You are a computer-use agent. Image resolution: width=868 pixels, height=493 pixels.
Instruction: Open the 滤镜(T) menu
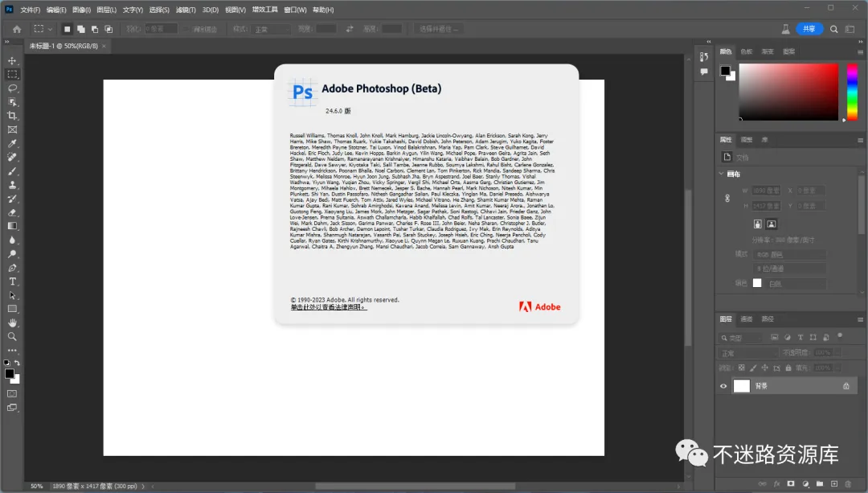coord(186,10)
